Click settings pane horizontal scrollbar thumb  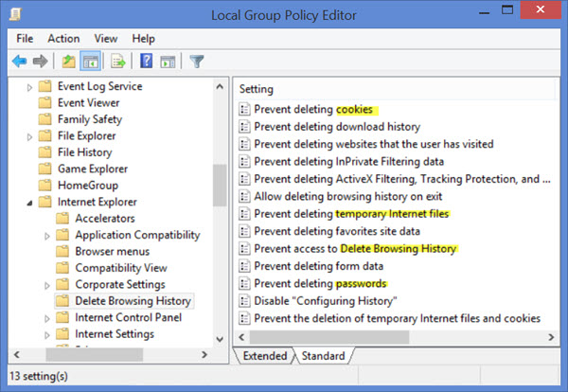click(329, 337)
